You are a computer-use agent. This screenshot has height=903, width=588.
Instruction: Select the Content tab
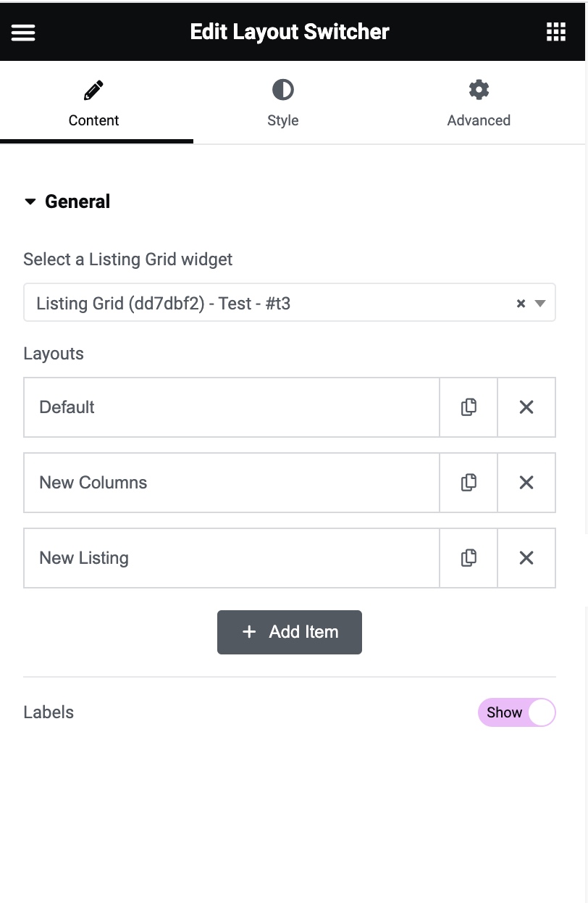point(94,104)
